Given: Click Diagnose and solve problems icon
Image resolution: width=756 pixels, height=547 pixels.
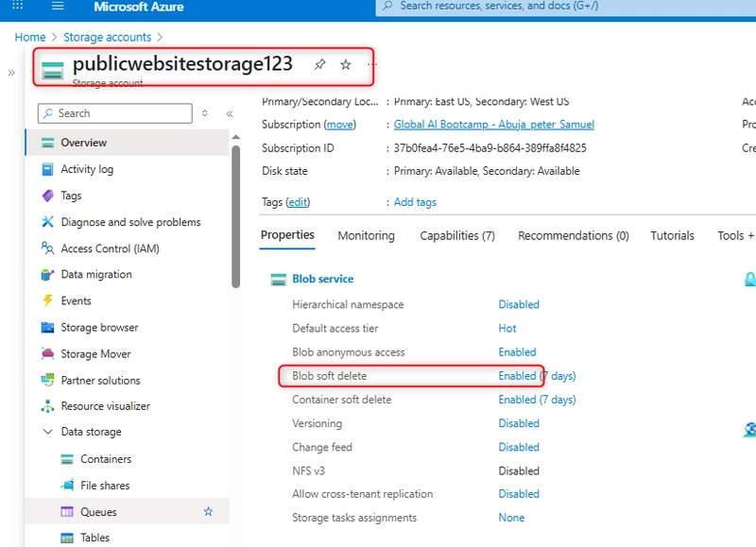Looking at the screenshot, I should 48,222.
